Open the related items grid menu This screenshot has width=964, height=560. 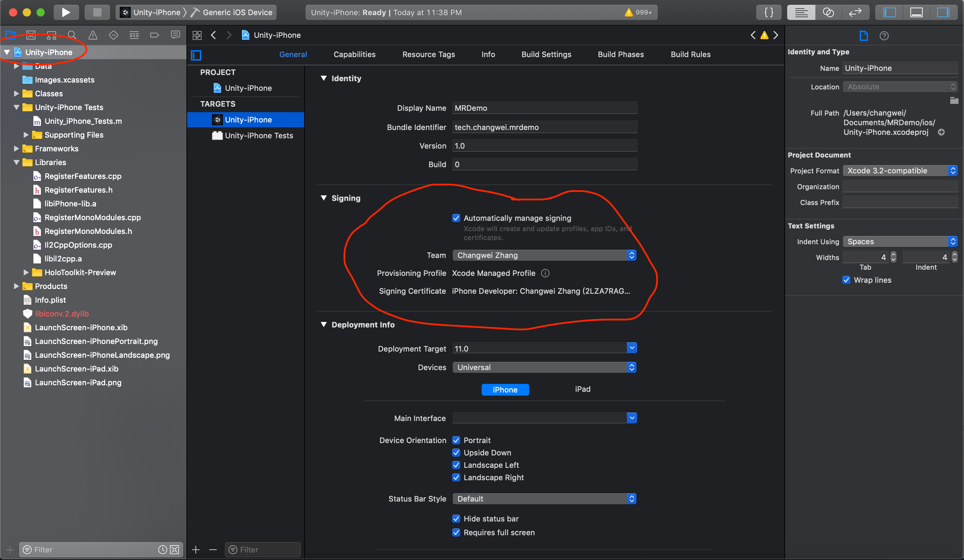point(197,35)
